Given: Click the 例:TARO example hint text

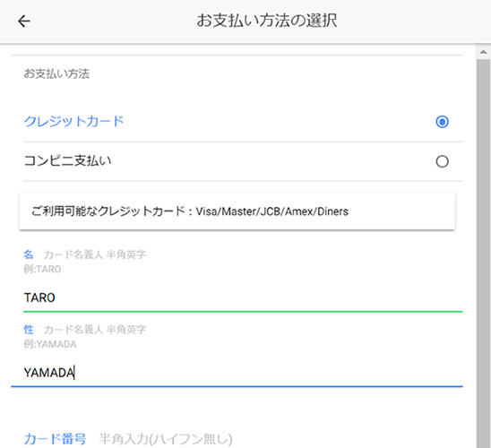Looking at the screenshot, I should tap(42, 269).
